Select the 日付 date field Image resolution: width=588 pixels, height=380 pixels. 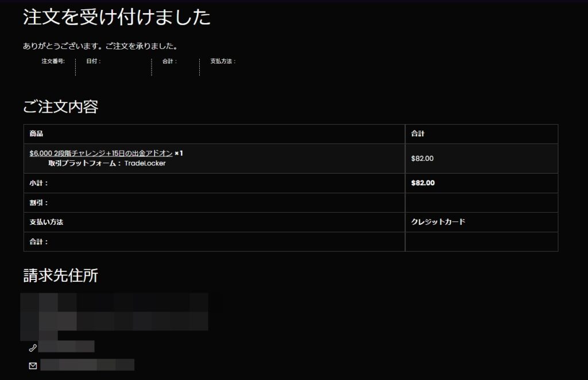(x=94, y=60)
